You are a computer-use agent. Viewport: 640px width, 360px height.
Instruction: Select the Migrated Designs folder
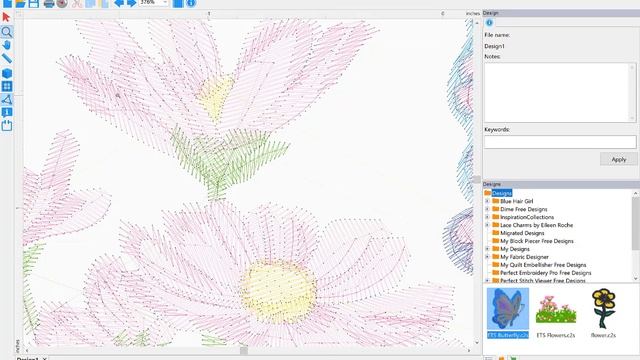click(x=522, y=233)
